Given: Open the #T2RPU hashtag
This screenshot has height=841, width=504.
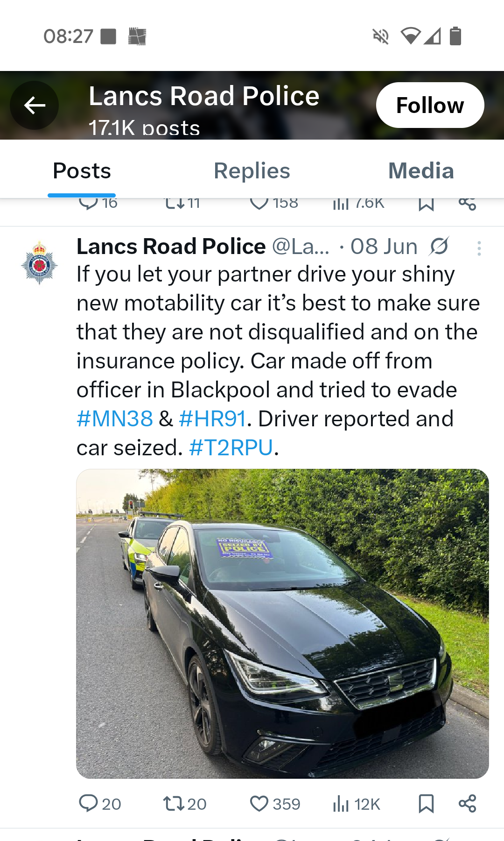Looking at the screenshot, I should click(x=231, y=448).
